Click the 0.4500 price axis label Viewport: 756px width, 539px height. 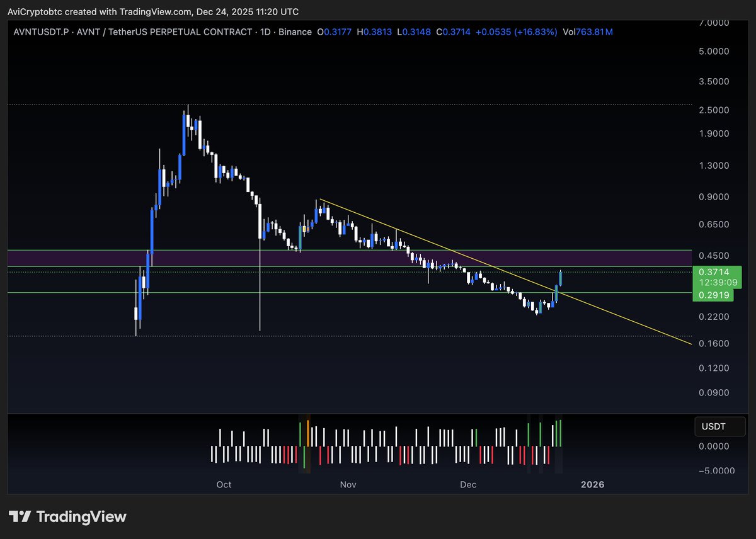click(714, 256)
